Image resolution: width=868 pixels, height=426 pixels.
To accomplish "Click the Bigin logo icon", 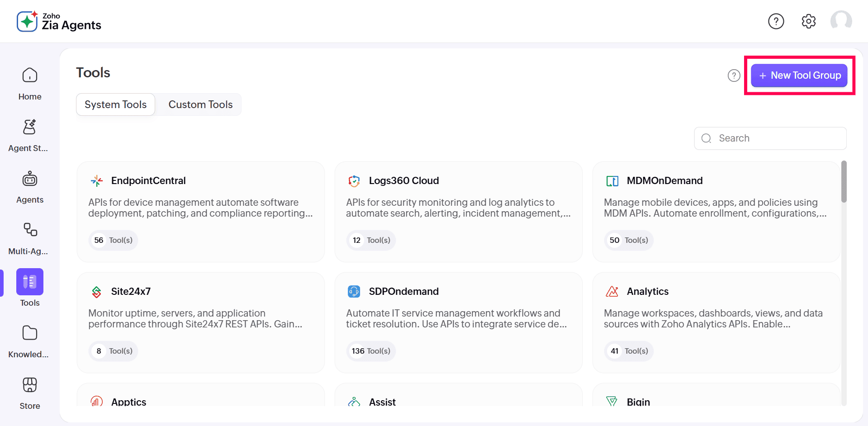I will coord(612,402).
